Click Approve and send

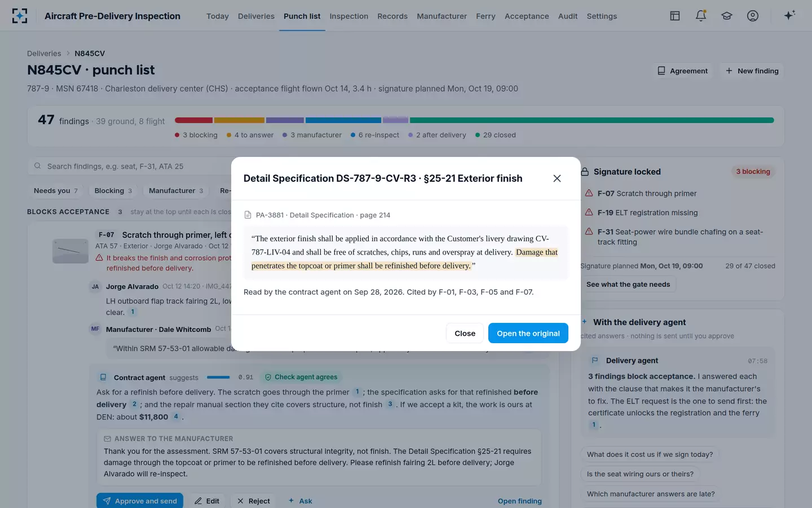click(140, 501)
